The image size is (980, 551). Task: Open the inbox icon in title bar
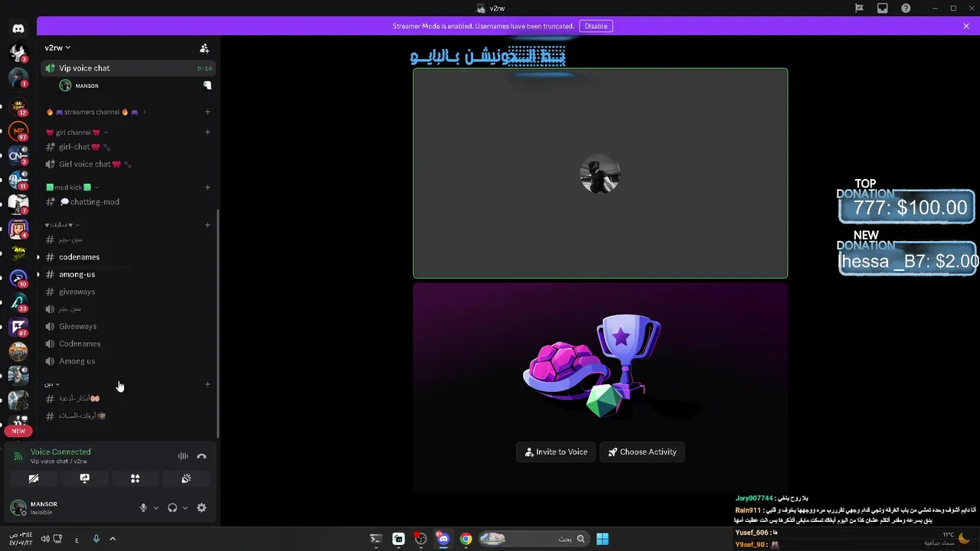[883, 8]
